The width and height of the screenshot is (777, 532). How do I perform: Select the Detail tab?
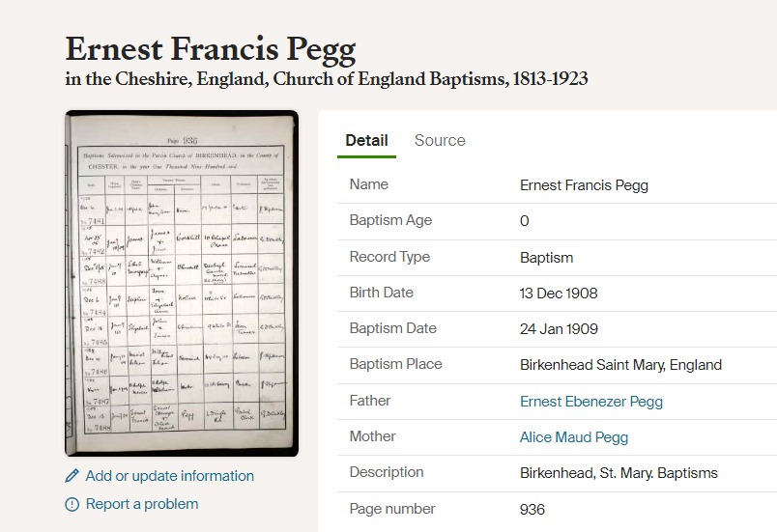[366, 140]
